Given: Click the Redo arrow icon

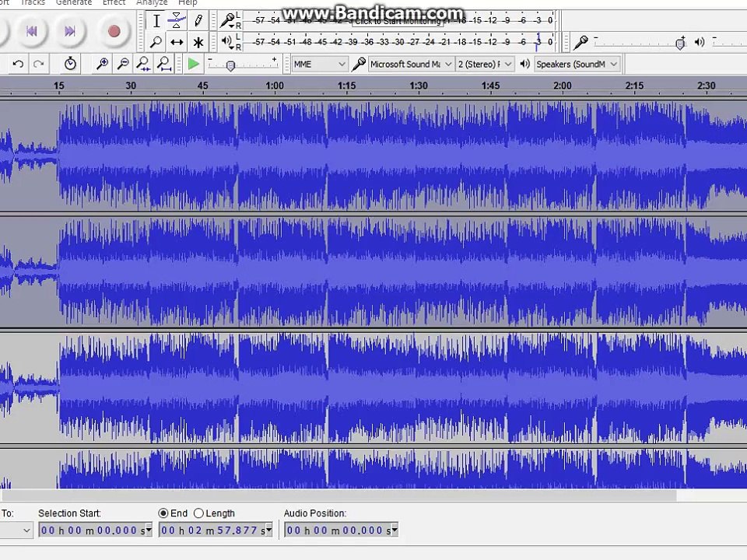Looking at the screenshot, I should point(39,64).
